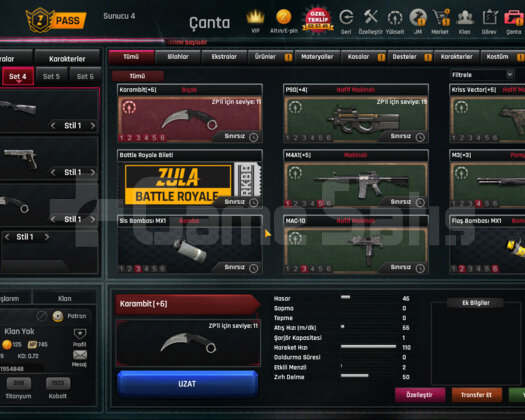
Task: Click the clock icon on Sis Bombası MX1 card
Action: tap(254, 268)
